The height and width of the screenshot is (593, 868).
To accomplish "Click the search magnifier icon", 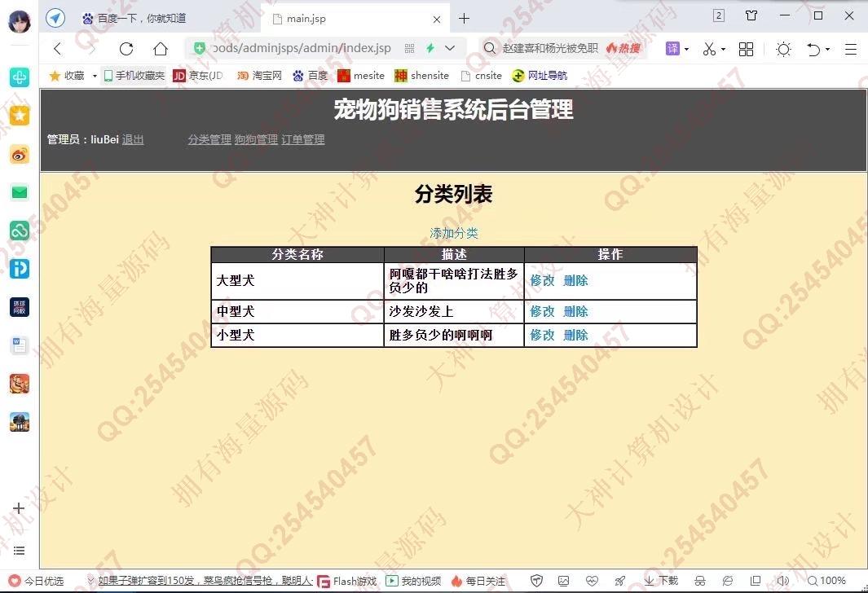I will (x=489, y=48).
